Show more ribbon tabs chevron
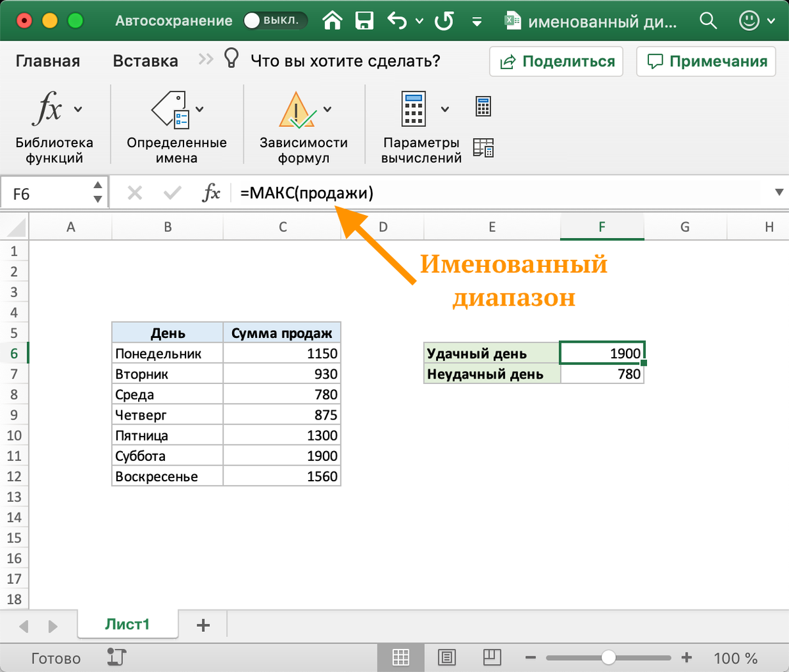Viewport: 789px width, 672px height. pyautogui.click(x=206, y=60)
